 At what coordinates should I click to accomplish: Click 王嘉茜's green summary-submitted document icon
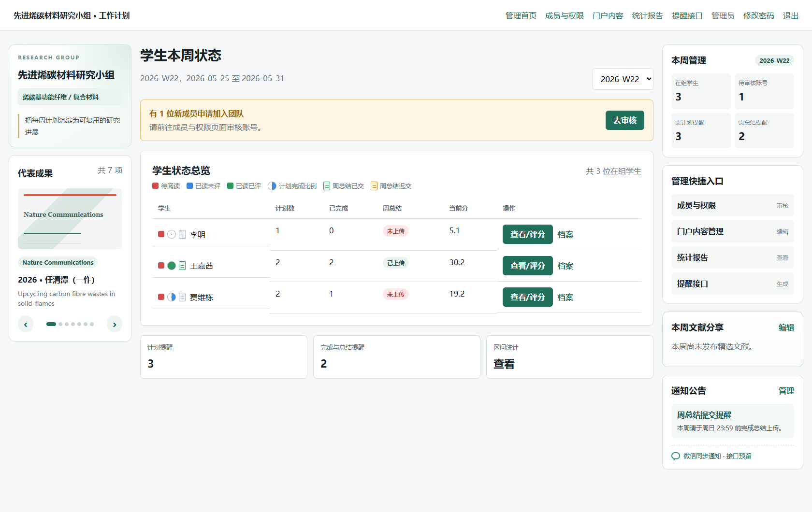point(182,266)
